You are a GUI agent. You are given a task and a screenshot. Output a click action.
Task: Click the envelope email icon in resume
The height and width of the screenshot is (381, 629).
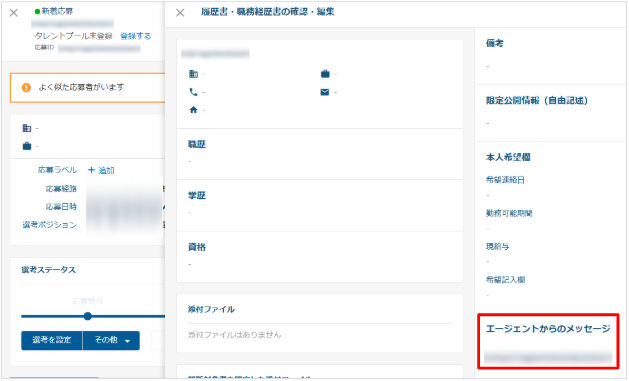pyautogui.click(x=325, y=92)
